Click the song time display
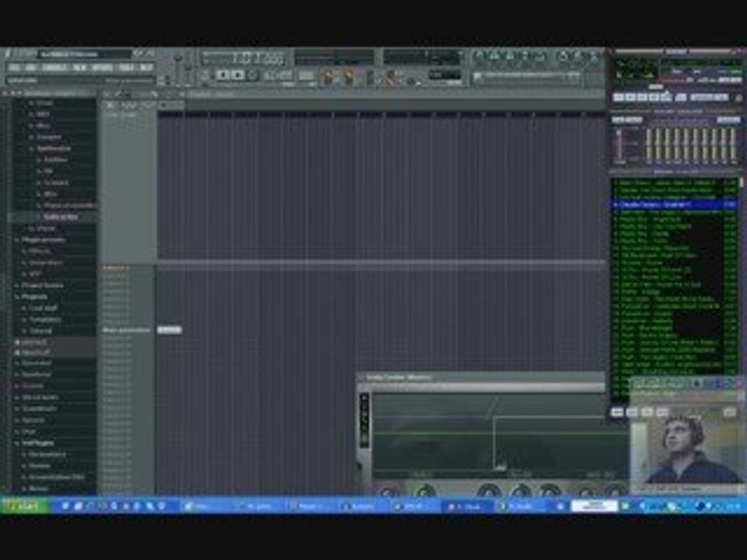 pos(244,58)
